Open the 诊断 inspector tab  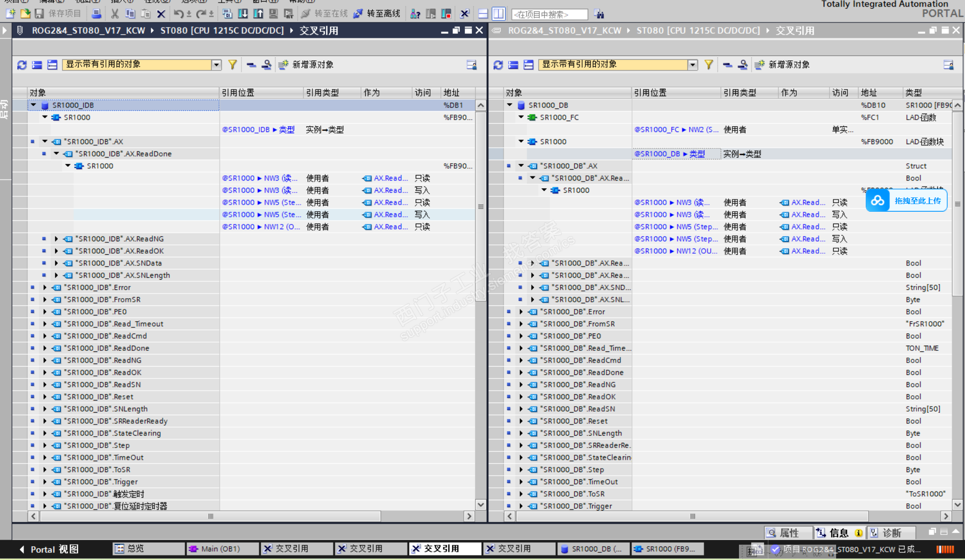[891, 533]
